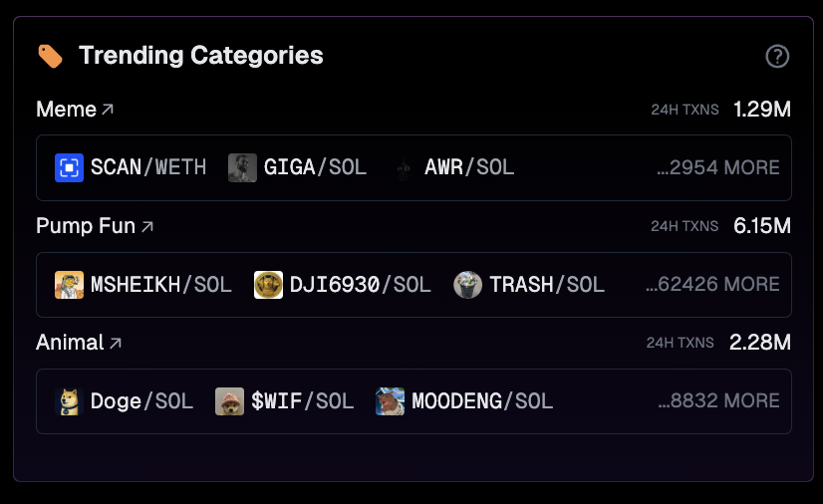This screenshot has height=504, width=823.
Task: Click the TRASH token round icon
Action: click(467, 285)
